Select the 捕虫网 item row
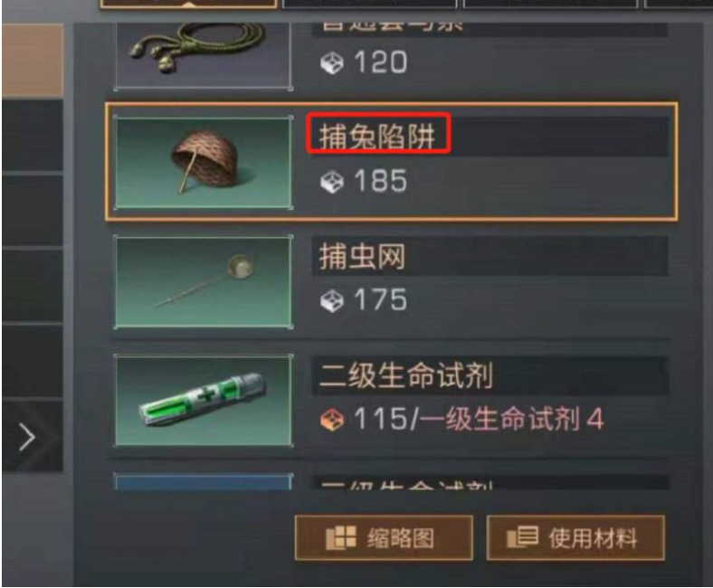This screenshot has width=713, height=588. [x=391, y=281]
